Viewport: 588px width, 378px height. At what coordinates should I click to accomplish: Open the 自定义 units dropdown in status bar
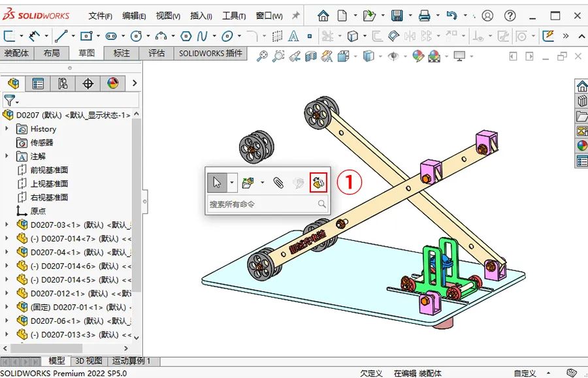click(548, 373)
